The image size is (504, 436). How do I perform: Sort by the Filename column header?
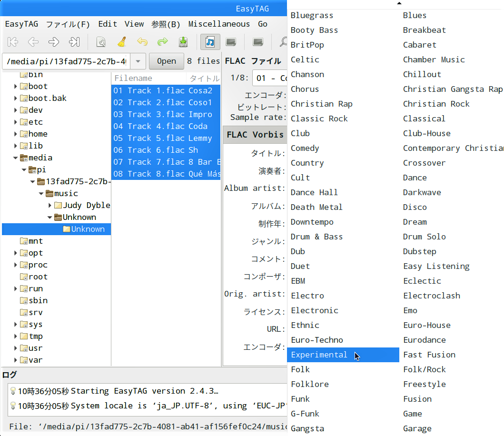[149, 78]
